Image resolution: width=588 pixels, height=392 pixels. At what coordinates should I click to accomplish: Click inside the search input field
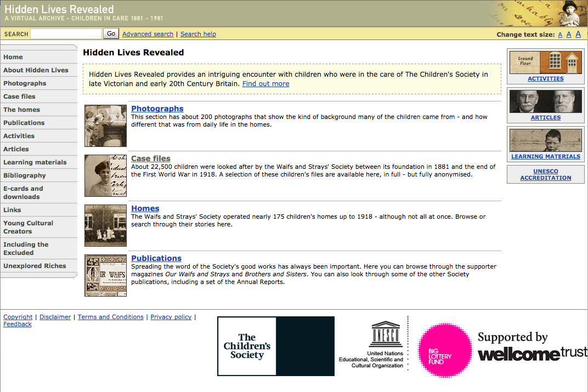[66, 34]
